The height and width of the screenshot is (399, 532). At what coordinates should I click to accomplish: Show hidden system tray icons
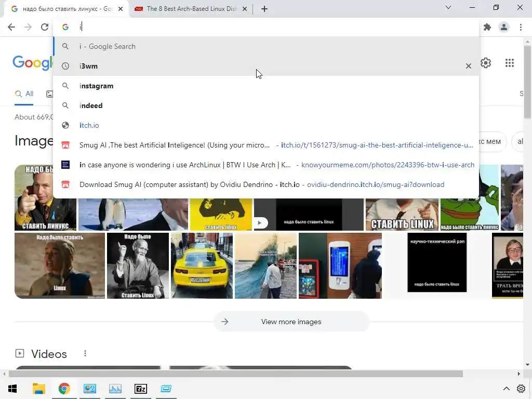(506, 389)
